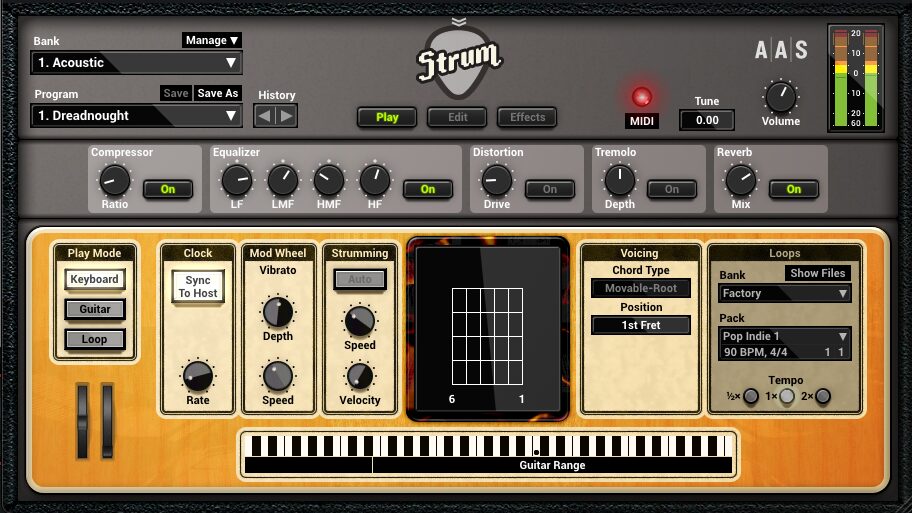Click the Save program button
The width and height of the screenshot is (912, 513).
click(176, 93)
